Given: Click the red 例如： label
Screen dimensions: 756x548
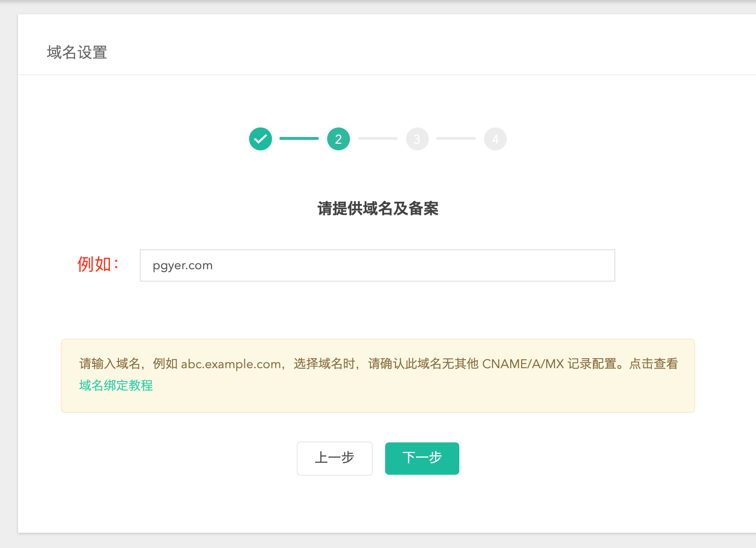Looking at the screenshot, I should 98,264.
